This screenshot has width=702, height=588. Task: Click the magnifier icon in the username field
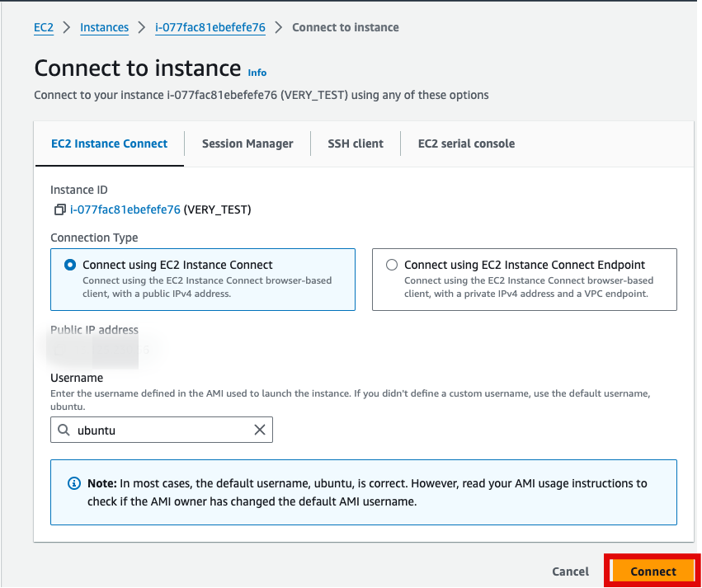tap(64, 430)
